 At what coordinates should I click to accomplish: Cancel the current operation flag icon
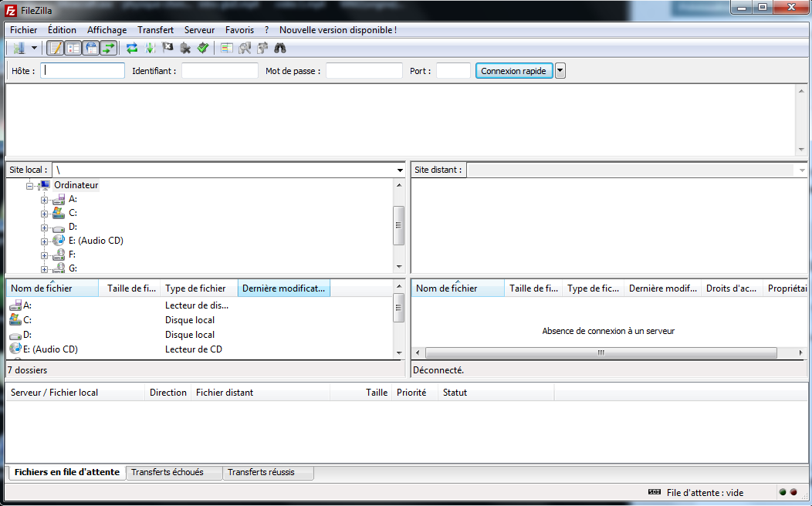click(x=167, y=48)
